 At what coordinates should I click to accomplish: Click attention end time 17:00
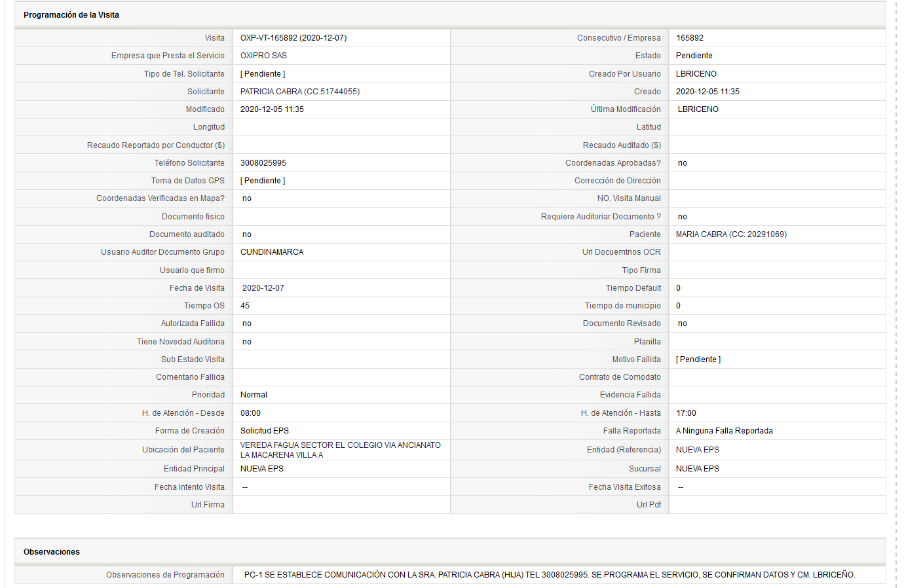point(687,413)
